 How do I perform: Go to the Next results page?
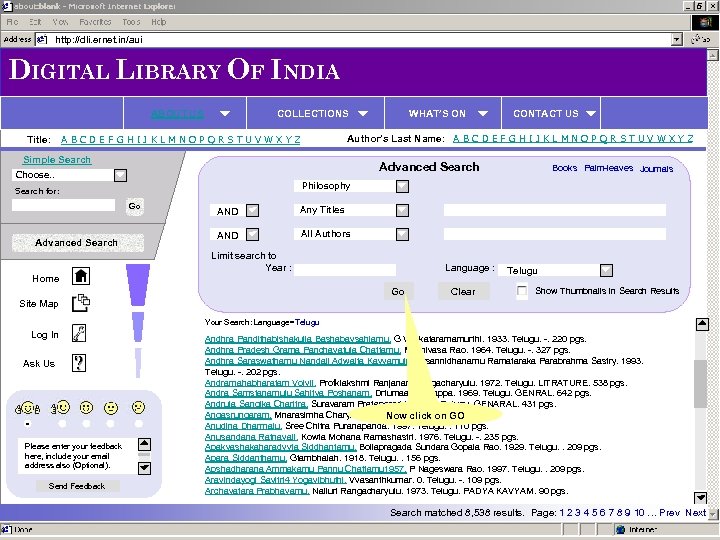click(695, 512)
